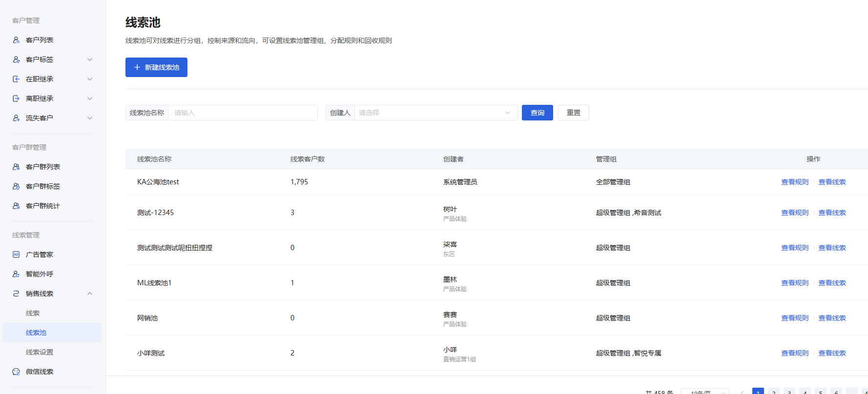Screen dimensions: 868x394
Task: Open 查看规则 for 测试测试测试呢扭扭捏捏
Action: point(795,248)
